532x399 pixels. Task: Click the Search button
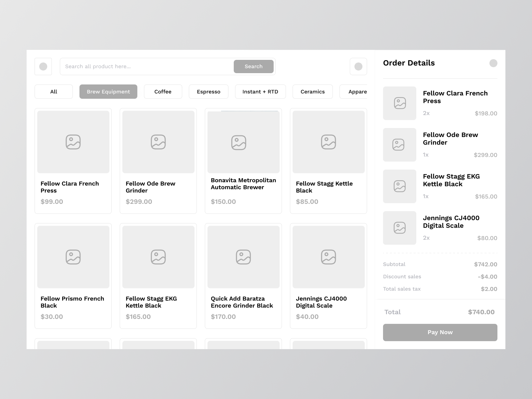[x=253, y=66]
